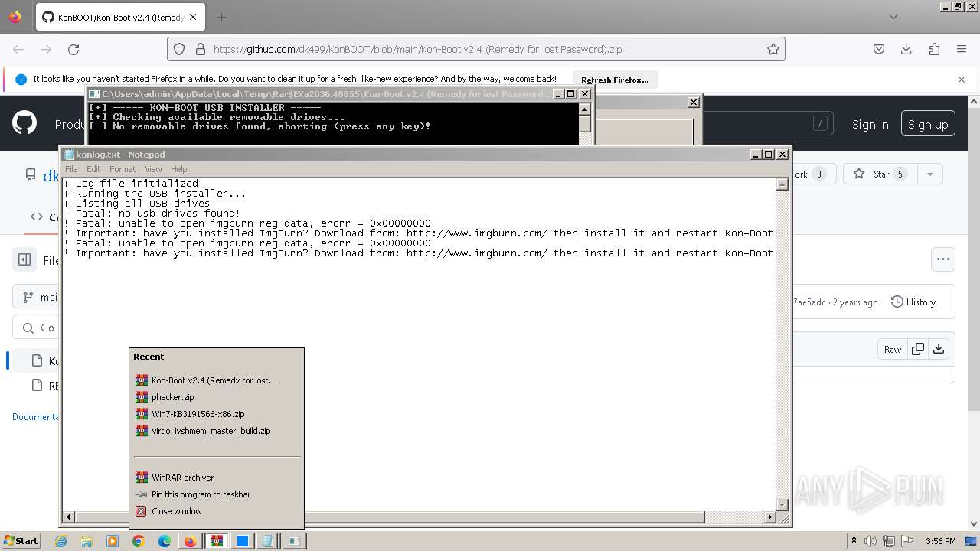Screen dimensions: 980x551
Task: Click the taskbar clock showing 3:56 PM
Action: point(940,541)
